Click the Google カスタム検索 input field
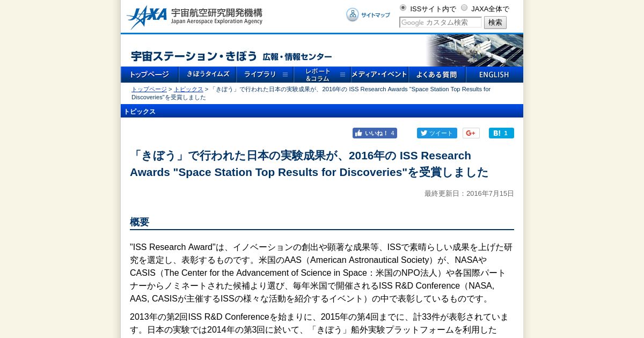Screen dimensions: 644x338 click(x=441, y=23)
